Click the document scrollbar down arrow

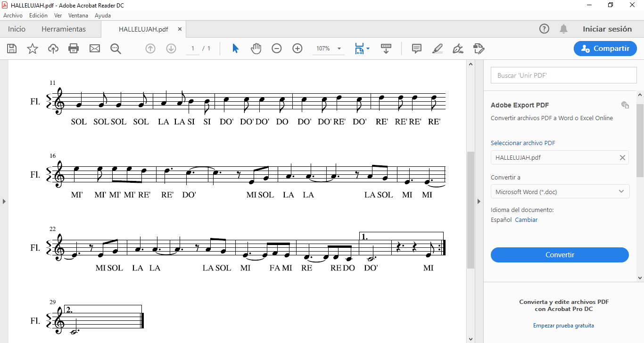[471, 339]
